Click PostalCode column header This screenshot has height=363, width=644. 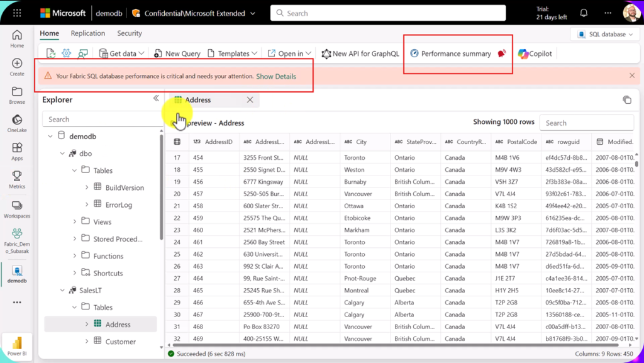pyautogui.click(x=516, y=142)
